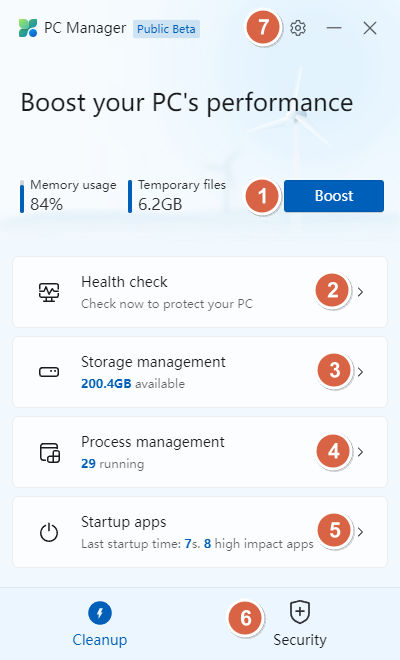Click the Temporary files 6.2GB indicator
Screen dimensions: 400x660
177,196
